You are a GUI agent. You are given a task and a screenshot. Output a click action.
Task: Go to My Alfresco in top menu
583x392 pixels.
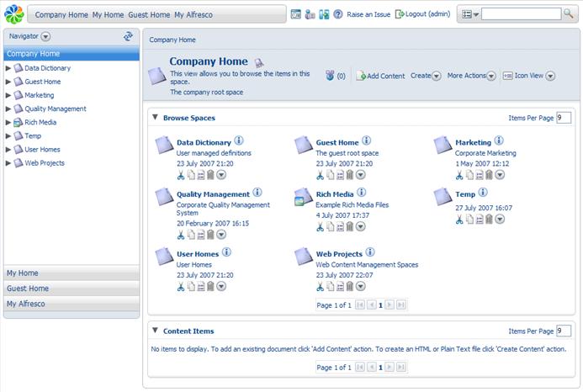(x=193, y=15)
